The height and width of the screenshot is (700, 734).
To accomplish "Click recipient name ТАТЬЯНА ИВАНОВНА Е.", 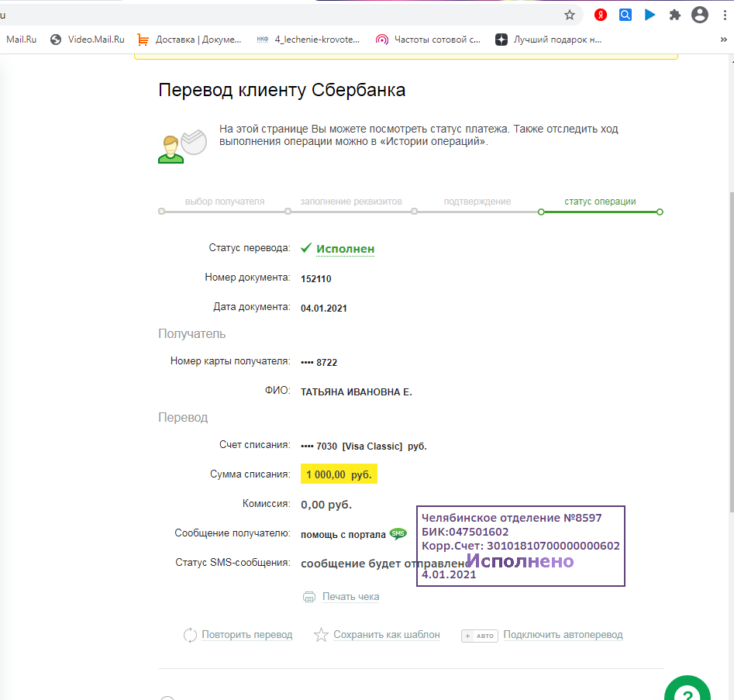I will 357,392.
